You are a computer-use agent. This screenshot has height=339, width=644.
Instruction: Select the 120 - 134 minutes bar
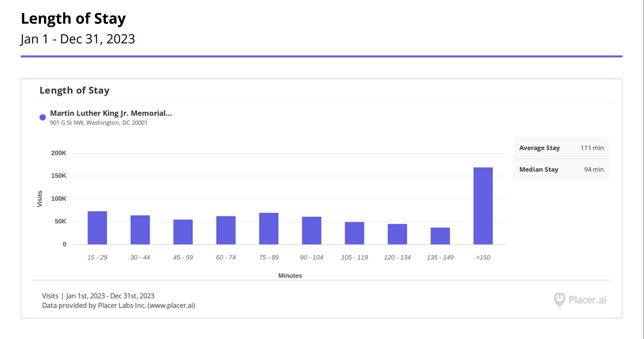click(x=397, y=234)
